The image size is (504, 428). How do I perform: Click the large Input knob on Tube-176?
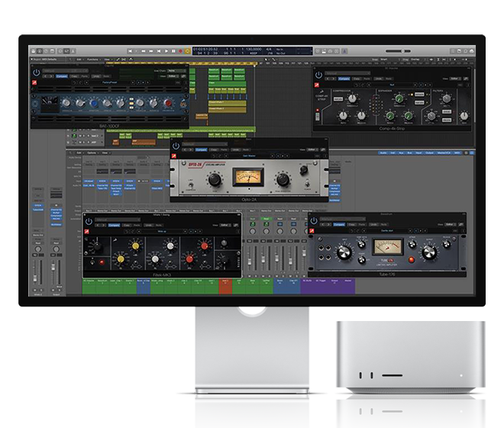pyautogui.click(x=344, y=253)
